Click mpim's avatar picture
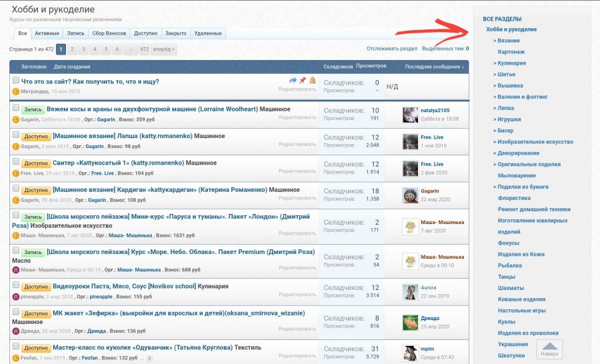This screenshot has width=600, height=364. click(x=410, y=353)
